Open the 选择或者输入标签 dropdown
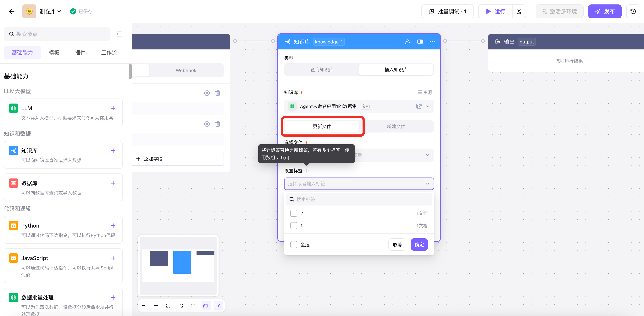 (358, 184)
